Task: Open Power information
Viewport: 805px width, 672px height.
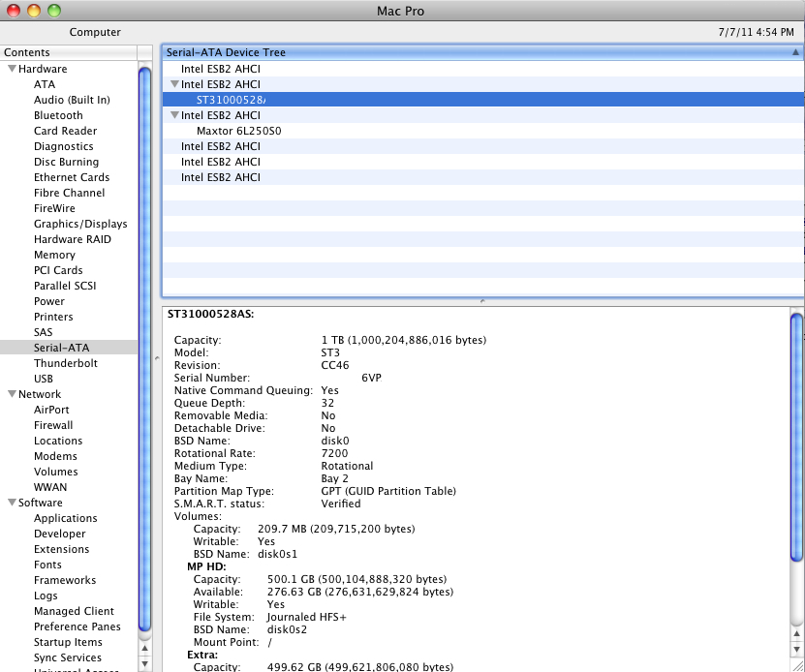Action: coord(49,301)
